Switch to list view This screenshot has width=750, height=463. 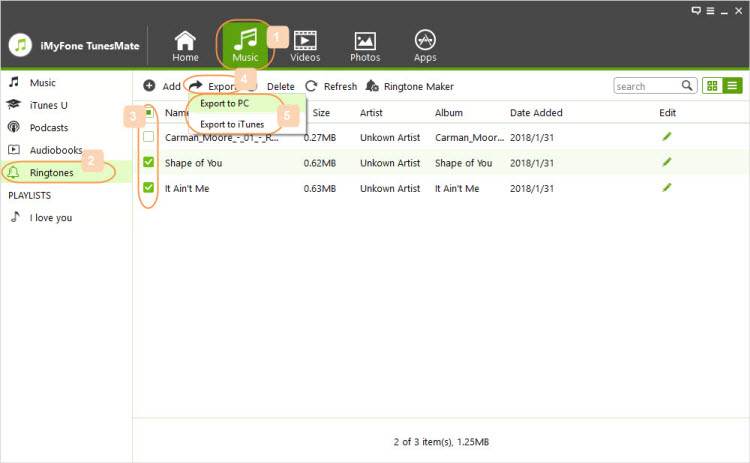click(732, 86)
